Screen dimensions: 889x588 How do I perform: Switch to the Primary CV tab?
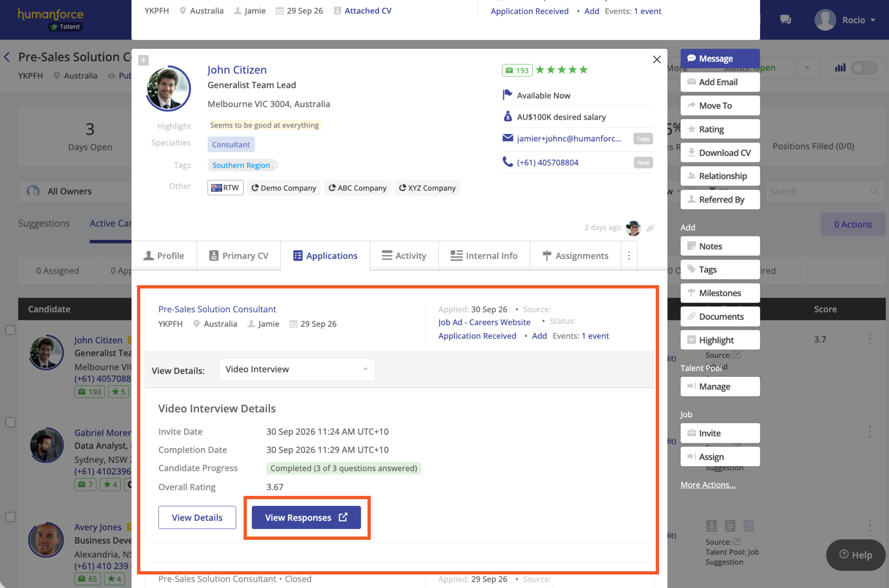tap(238, 256)
